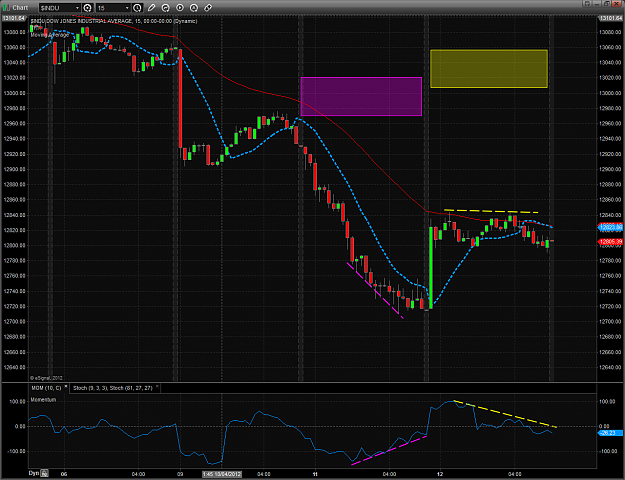Close the Stoch study tab
The width and height of the screenshot is (625, 480).
click(157, 386)
